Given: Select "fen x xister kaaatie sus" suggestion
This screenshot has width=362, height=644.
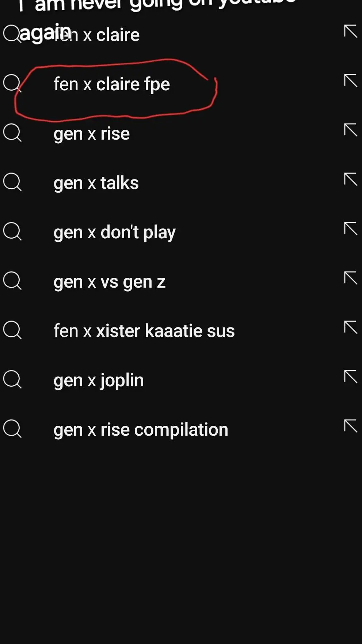Looking at the screenshot, I should [144, 331].
